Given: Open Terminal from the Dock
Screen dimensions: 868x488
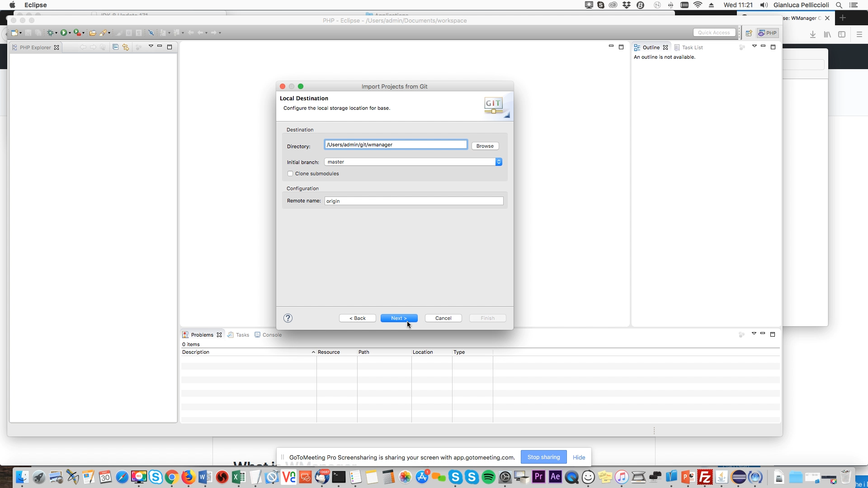Looking at the screenshot, I should tap(339, 477).
